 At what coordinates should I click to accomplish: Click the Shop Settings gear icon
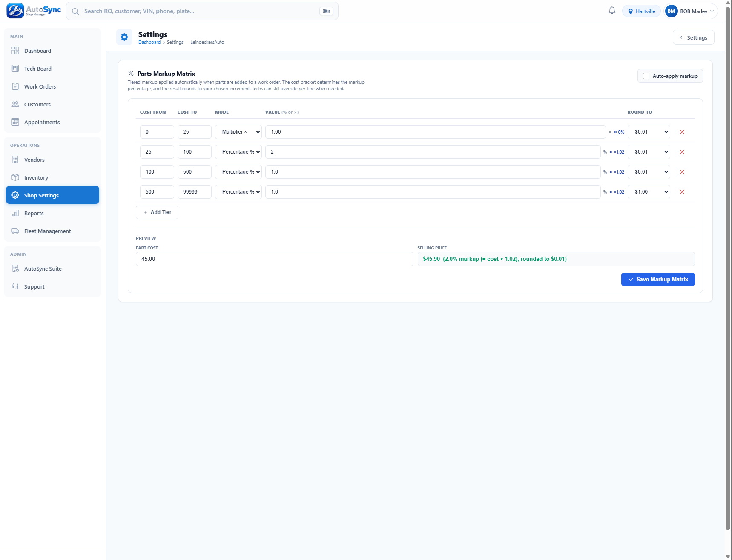click(15, 195)
